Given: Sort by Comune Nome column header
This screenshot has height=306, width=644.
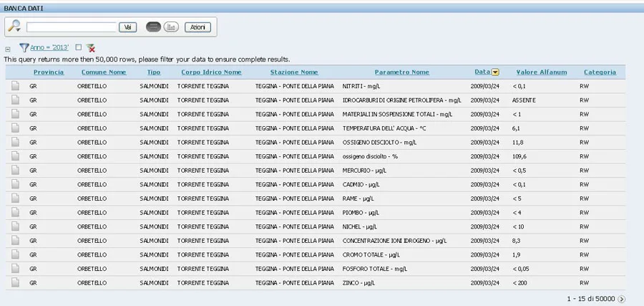Looking at the screenshot, I should point(104,72).
